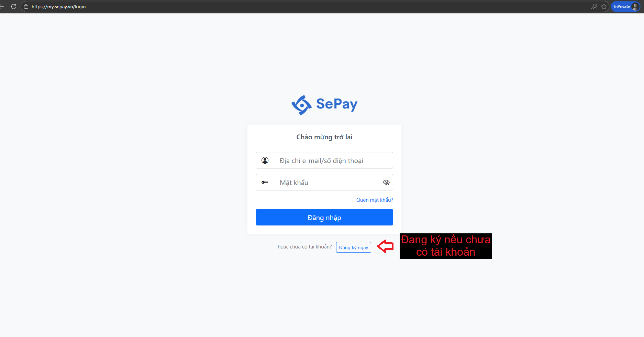This screenshot has width=644, height=337.
Task: Open the saved passwords key icon in the address bar
Action: [594, 7]
